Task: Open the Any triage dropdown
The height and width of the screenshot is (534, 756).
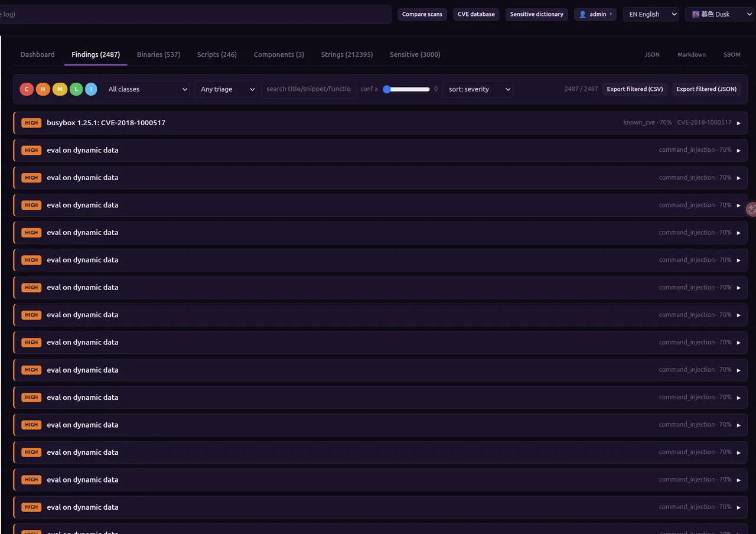Action: pyautogui.click(x=226, y=89)
